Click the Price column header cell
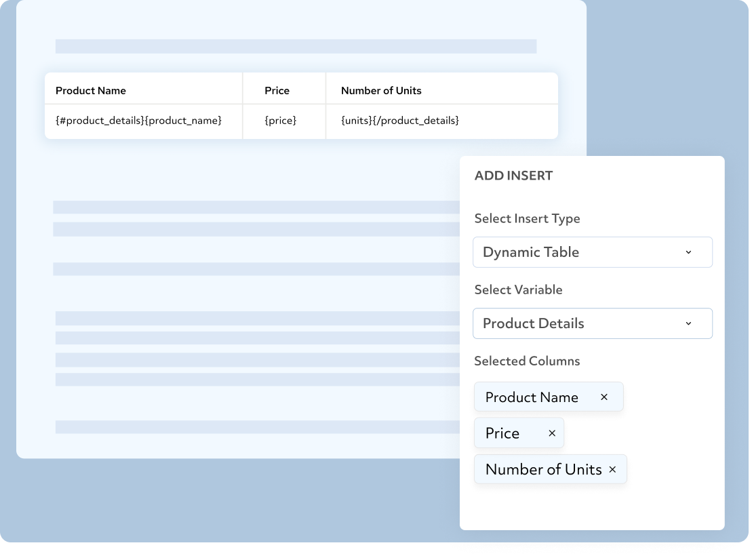 [277, 90]
